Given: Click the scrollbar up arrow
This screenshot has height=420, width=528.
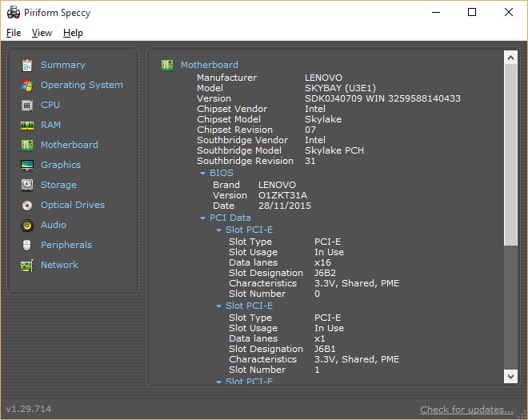Looking at the screenshot, I should (510, 58).
